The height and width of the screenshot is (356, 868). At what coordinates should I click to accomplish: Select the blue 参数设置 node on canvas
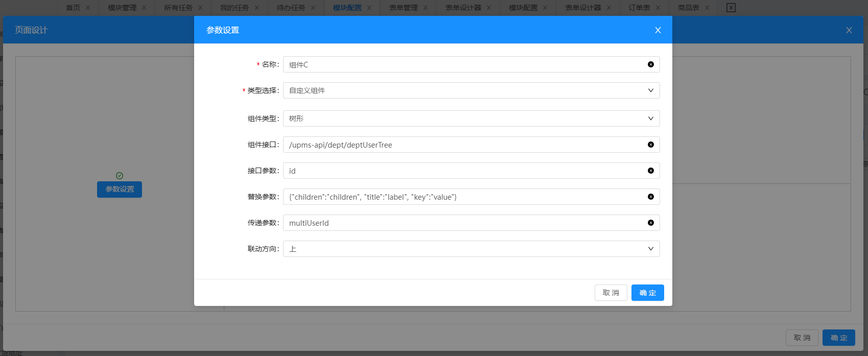coord(120,189)
